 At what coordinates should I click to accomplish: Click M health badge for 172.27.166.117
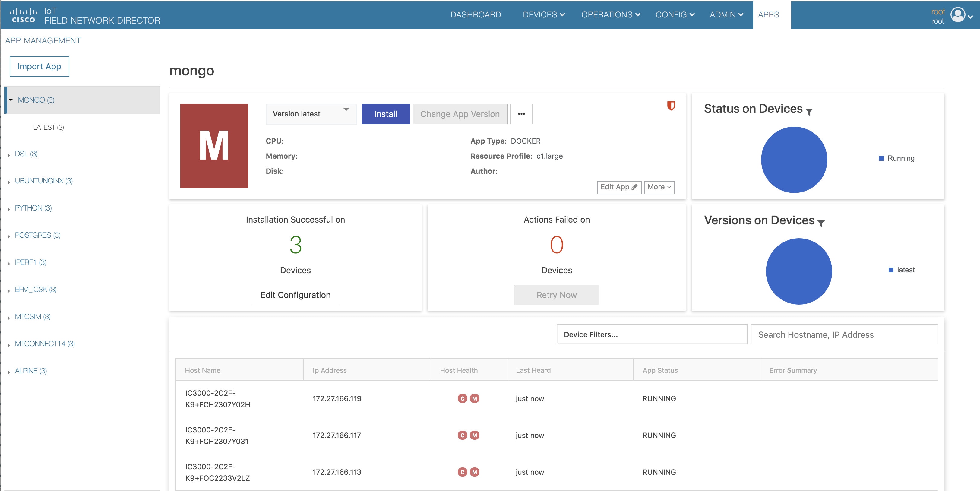[474, 436]
